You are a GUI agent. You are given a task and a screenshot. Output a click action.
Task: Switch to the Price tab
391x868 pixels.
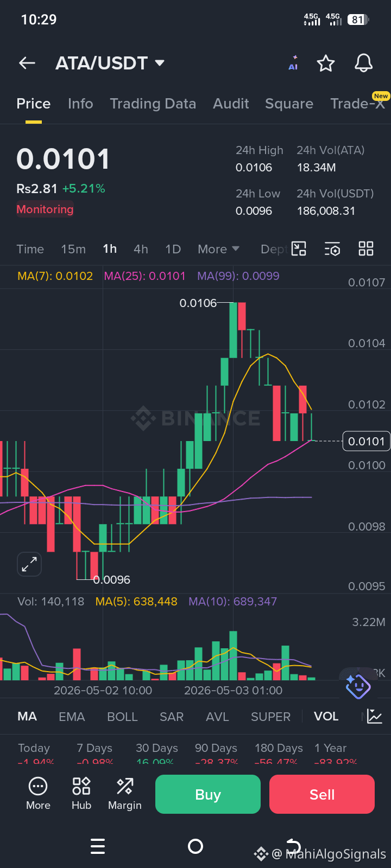click(34, 104)
